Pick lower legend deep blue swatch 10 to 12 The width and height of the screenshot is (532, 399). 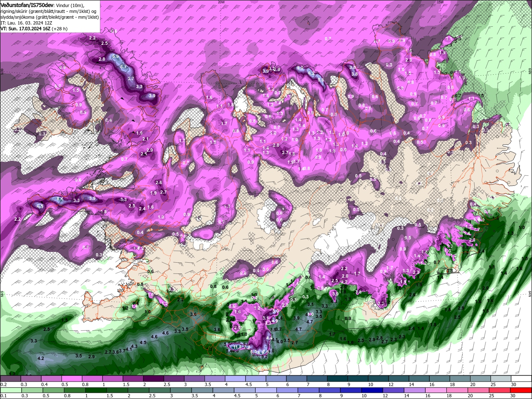pos(372,390)
